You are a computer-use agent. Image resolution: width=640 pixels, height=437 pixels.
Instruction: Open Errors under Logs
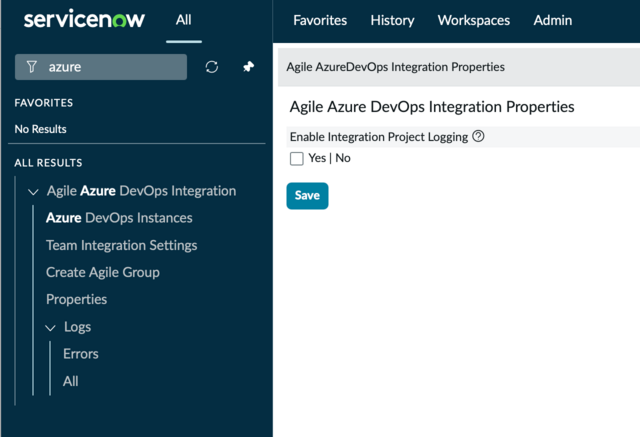click(81, 354)
